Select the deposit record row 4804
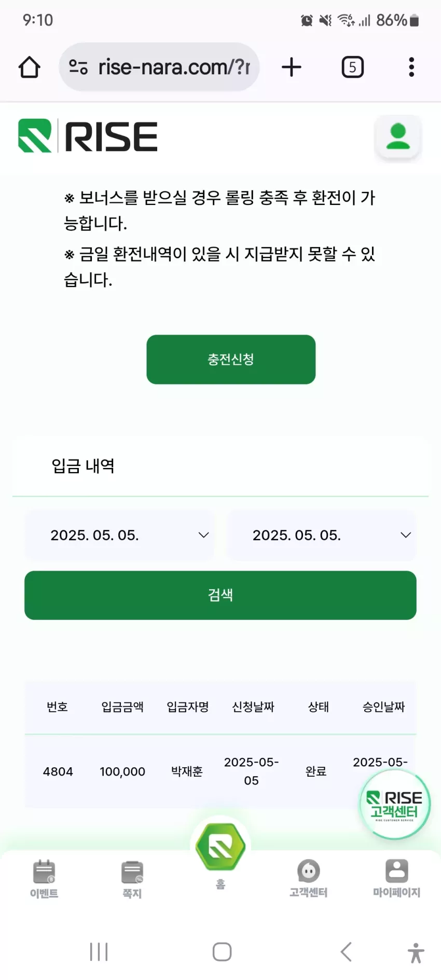 [x=220, y=771]
